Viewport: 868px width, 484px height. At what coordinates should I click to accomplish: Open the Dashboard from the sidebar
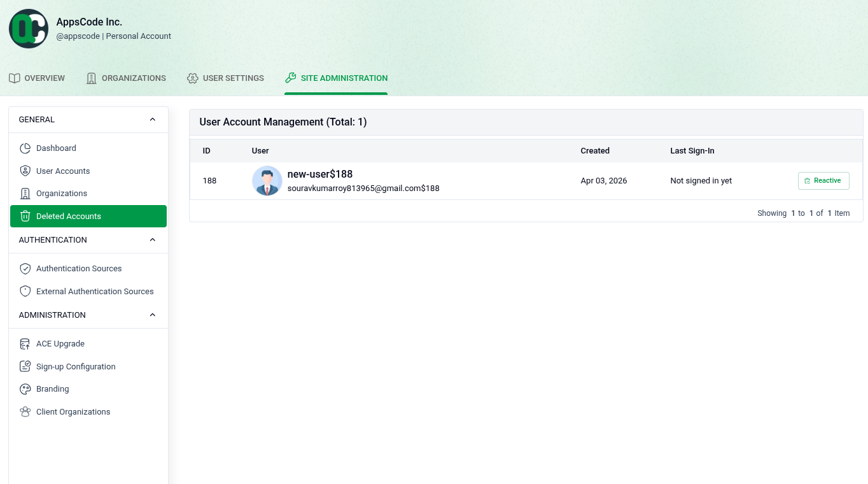25,148
